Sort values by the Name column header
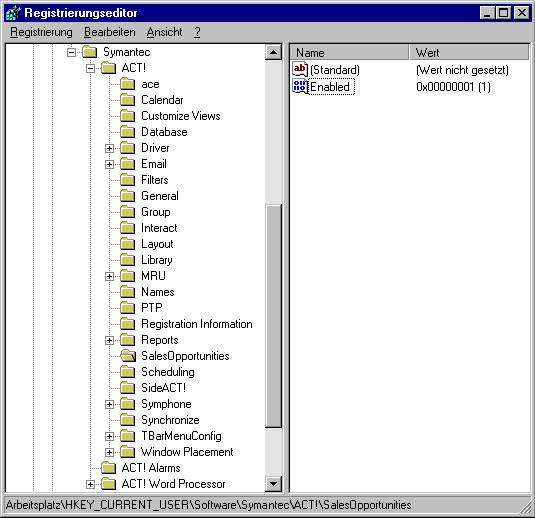This screenshot has height=518, width=535. pos(350,53)
